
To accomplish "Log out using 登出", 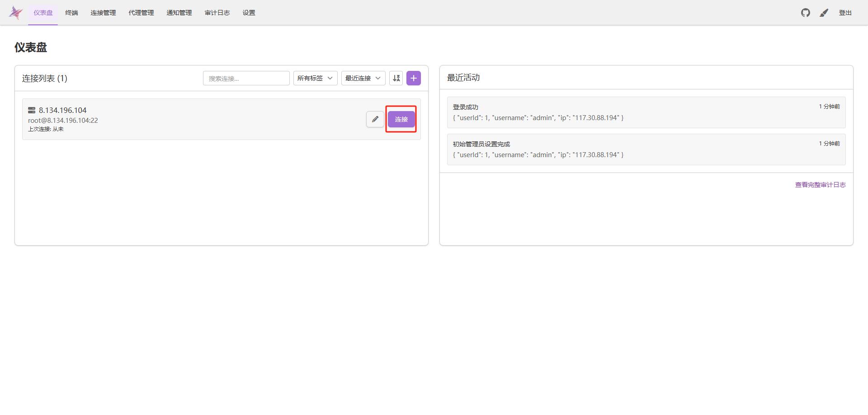I will click(845, 13).
